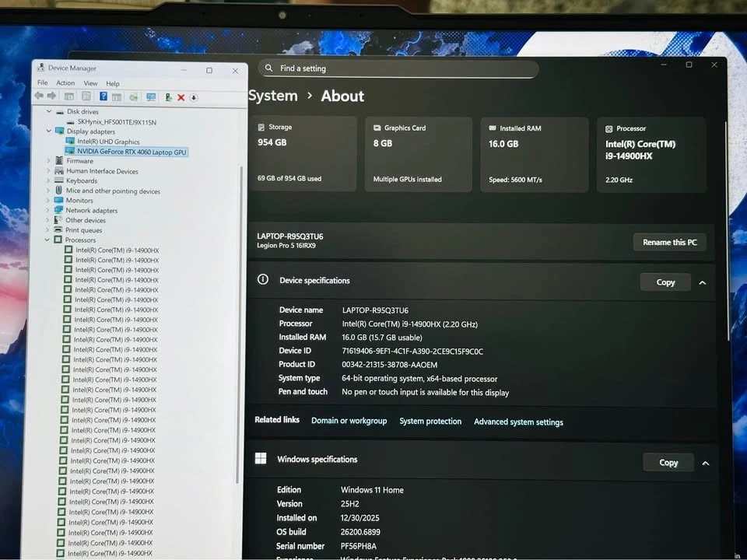Click the Find a setting search box
Viewport: 747px width, 560px height.
[398, 68]
